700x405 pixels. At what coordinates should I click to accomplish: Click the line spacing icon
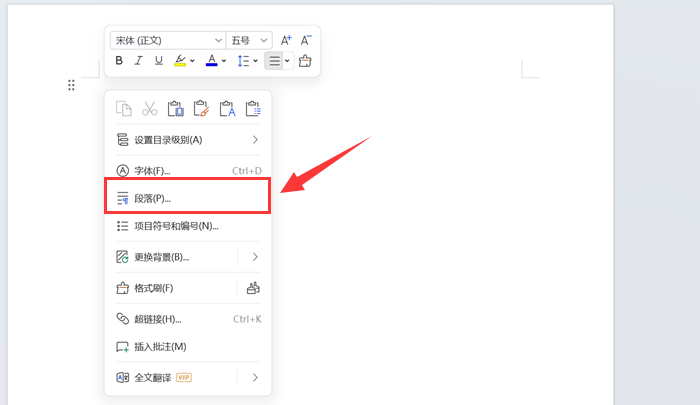(x=243, y=61)
